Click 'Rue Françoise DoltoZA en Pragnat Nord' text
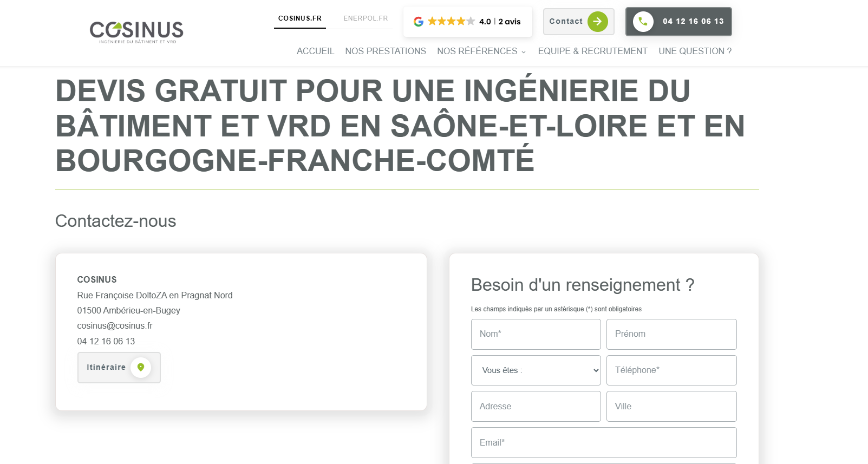Viewport: 868px width, 464px height. [x=155, y=296]
